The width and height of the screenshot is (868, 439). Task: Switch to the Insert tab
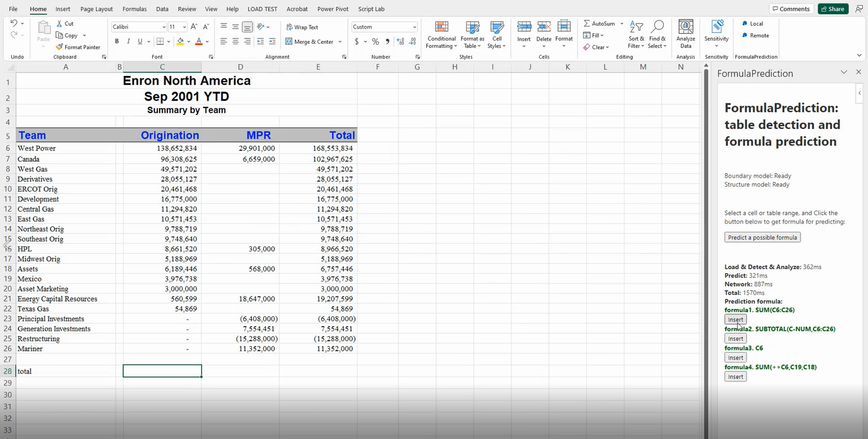[x=63, y=9]
